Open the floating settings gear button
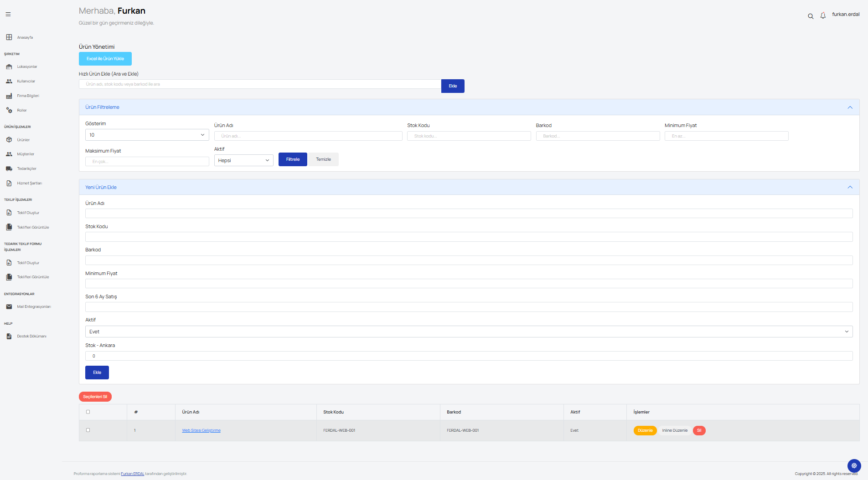 coord(854,465)
